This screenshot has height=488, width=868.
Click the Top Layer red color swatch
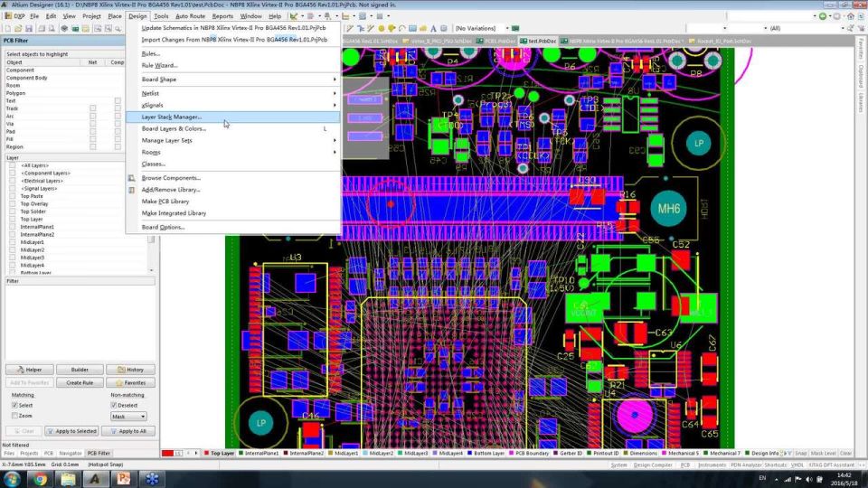206,453
